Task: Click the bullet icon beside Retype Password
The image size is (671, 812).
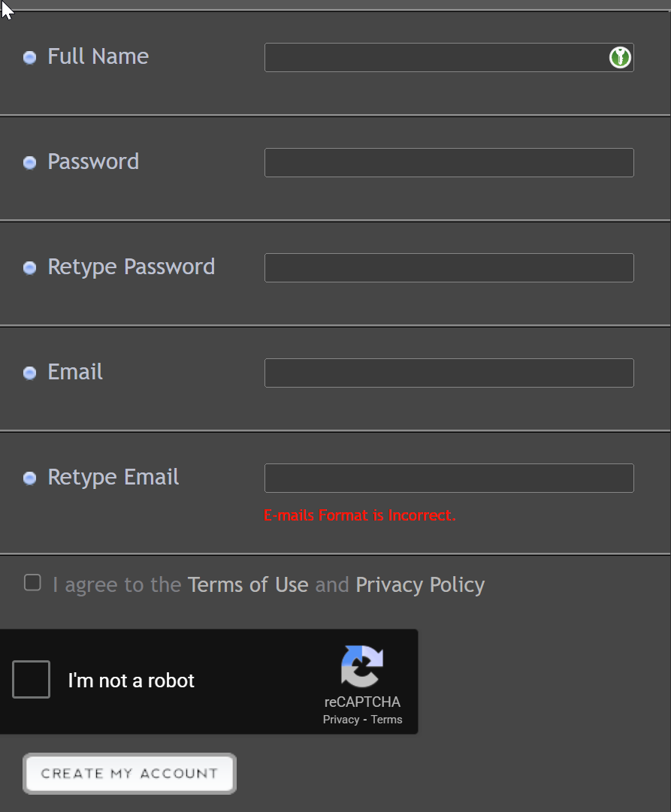Action: pyautogui.click(x=30, y=268)
